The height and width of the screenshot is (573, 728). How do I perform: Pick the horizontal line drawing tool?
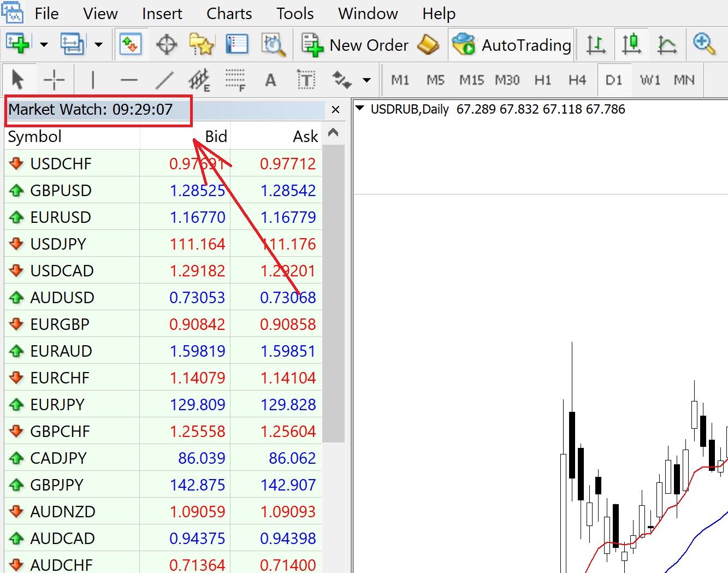pyautogui.click(x=129, y=80)
